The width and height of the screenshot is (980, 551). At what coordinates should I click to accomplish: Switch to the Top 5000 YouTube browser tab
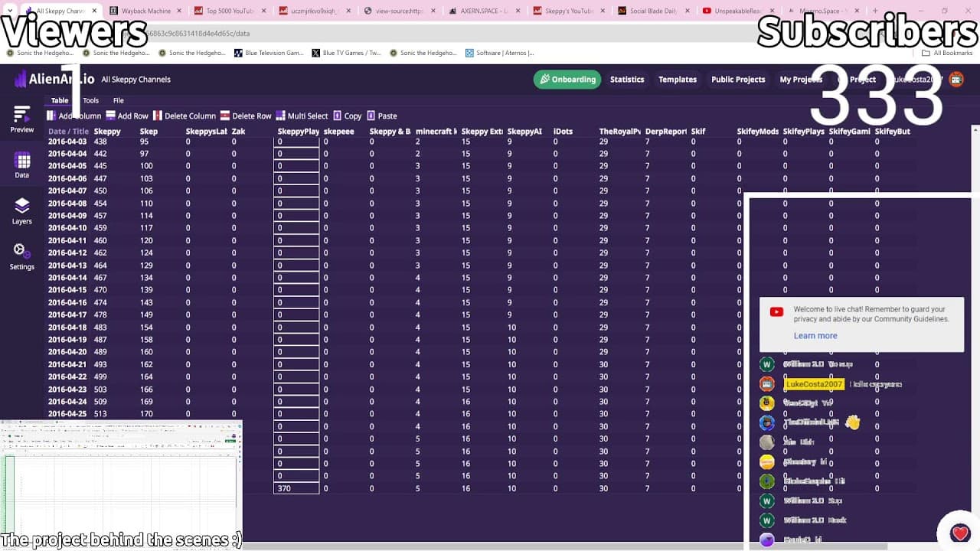[230, 11]
